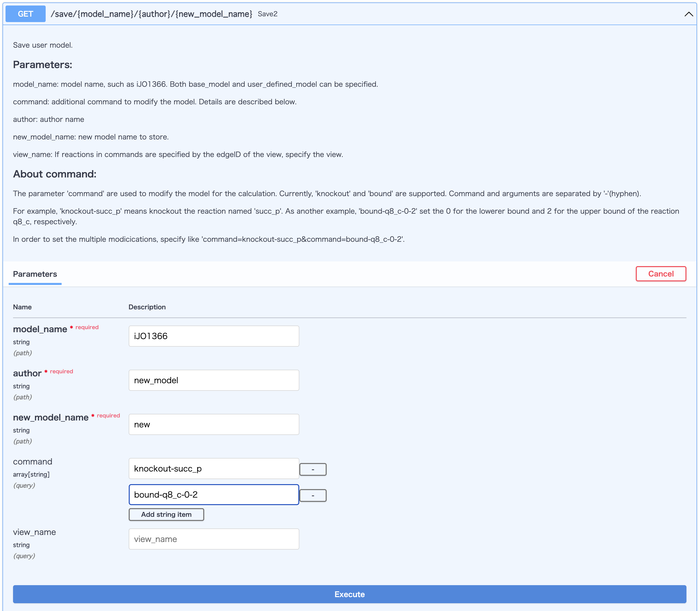Click the /save endpoint path text
Image resolution: width=700 pixels, height=611 pixels.
pyautogui.click(x=151, y=14)
